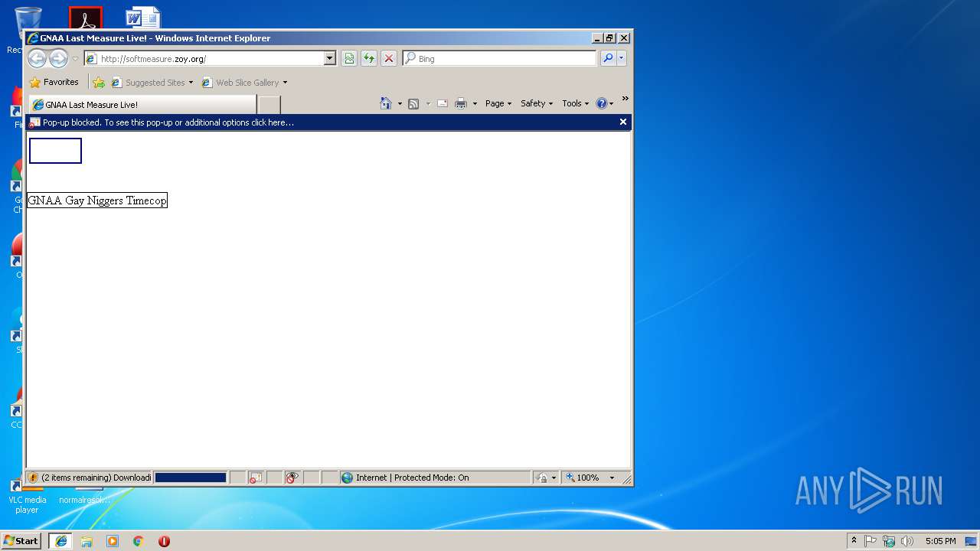
Task: Expand the Web Slice Gallery dropdown arrow
Action: click(x=285, y=83)
